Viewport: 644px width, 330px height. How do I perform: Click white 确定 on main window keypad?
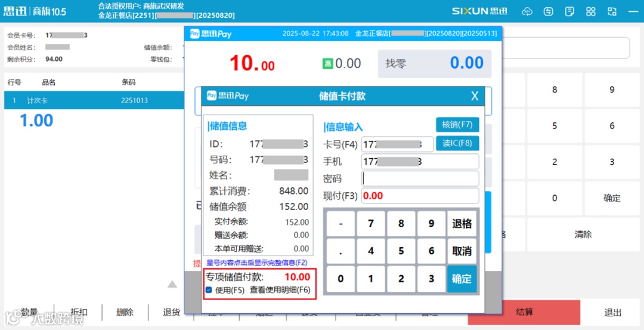pos(612,198)
